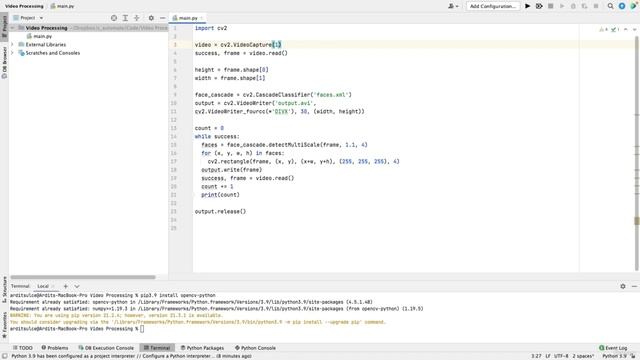The width and height of the screenshot is (640, 360).
Task: Close the main.py editor tab
Action: (x=201, y=18)
